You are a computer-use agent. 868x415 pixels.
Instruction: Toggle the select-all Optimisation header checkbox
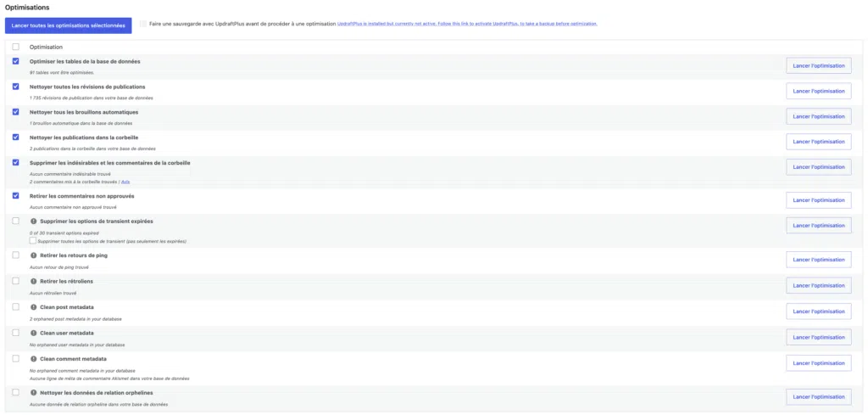pyautogui.click(x=15, y=47)
